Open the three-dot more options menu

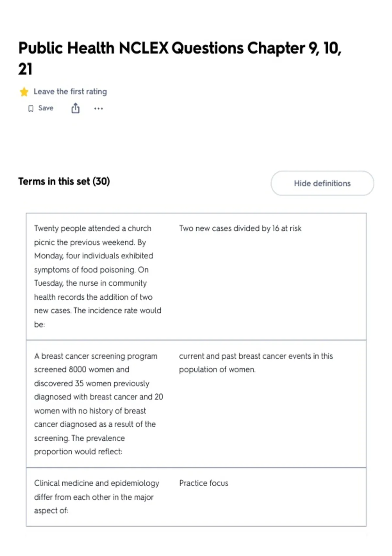tap(98, 109)
